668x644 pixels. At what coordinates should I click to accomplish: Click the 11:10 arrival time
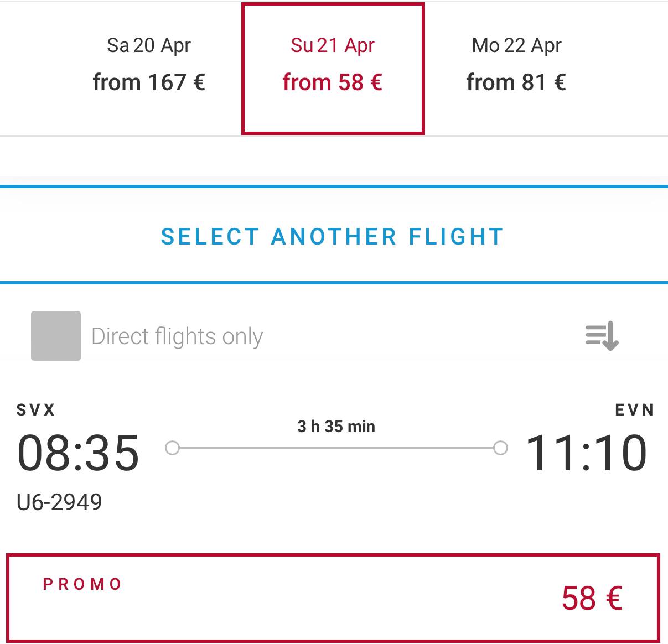coord(586,453)
